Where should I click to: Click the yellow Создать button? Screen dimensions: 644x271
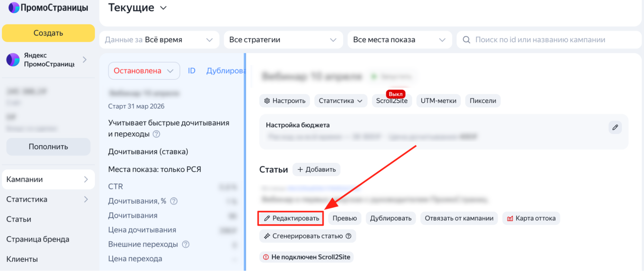click(48, 33)
